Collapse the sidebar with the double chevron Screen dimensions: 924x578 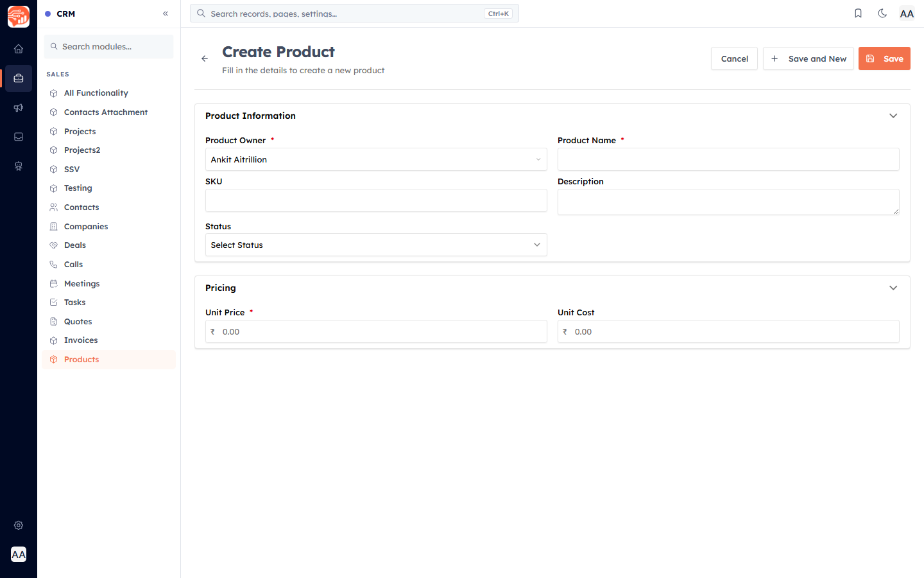click(x=166, y=13)
